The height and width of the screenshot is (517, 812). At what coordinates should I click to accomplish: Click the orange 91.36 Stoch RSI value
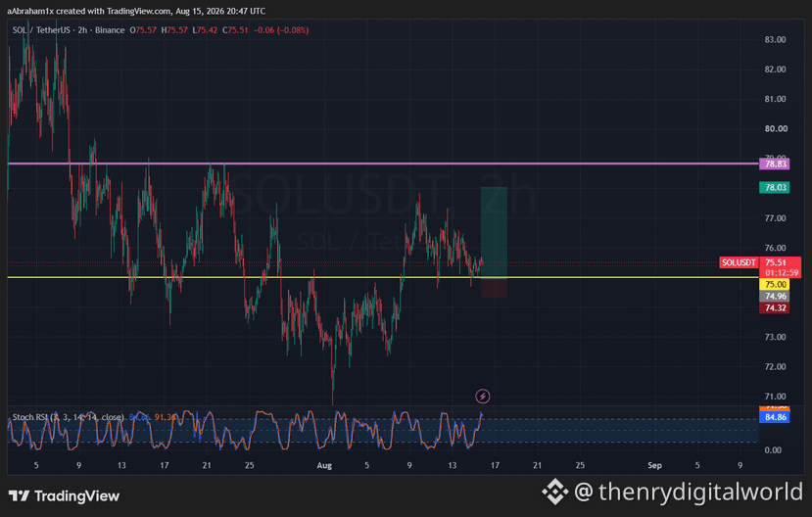click(166, 417)
